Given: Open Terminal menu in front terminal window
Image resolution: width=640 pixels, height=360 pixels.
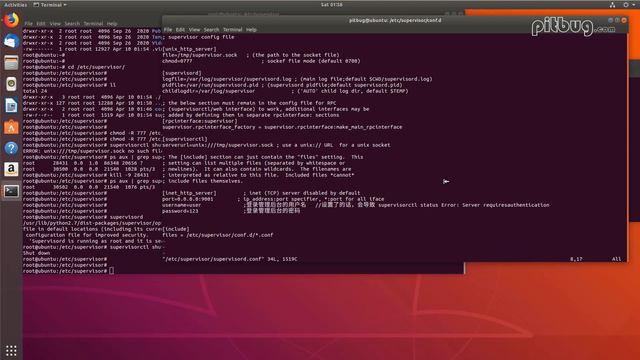Looking at the screenshot, I should pos(233,30).
